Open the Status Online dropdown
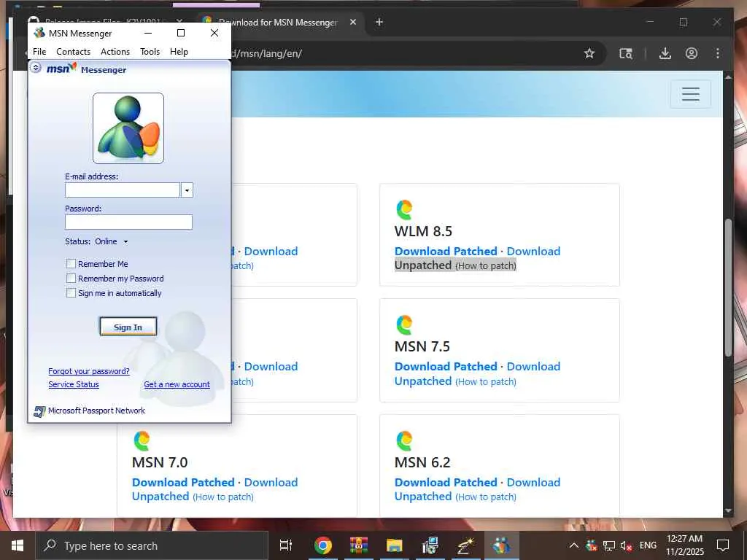The width and height of the screenshot is (747, 560). click(112, 241)
